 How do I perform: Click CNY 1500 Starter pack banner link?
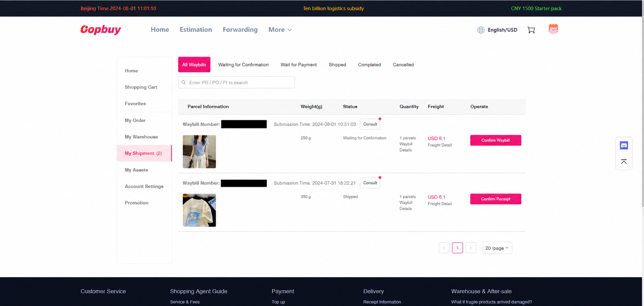[x=536, y=8]
